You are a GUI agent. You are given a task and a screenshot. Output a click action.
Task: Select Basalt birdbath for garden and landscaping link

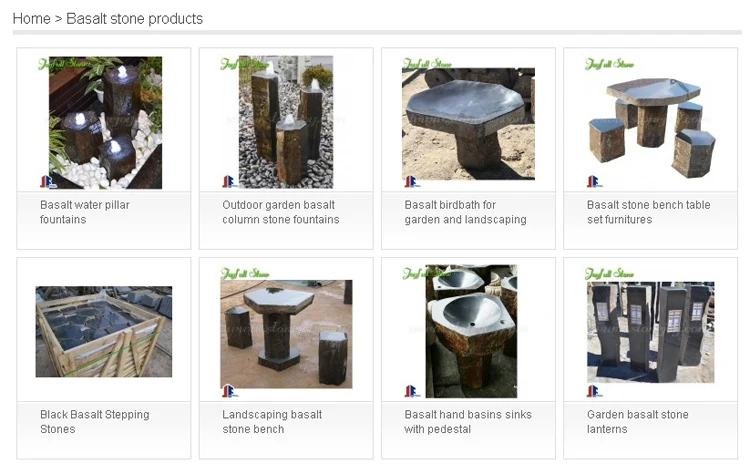pos(465,212)
